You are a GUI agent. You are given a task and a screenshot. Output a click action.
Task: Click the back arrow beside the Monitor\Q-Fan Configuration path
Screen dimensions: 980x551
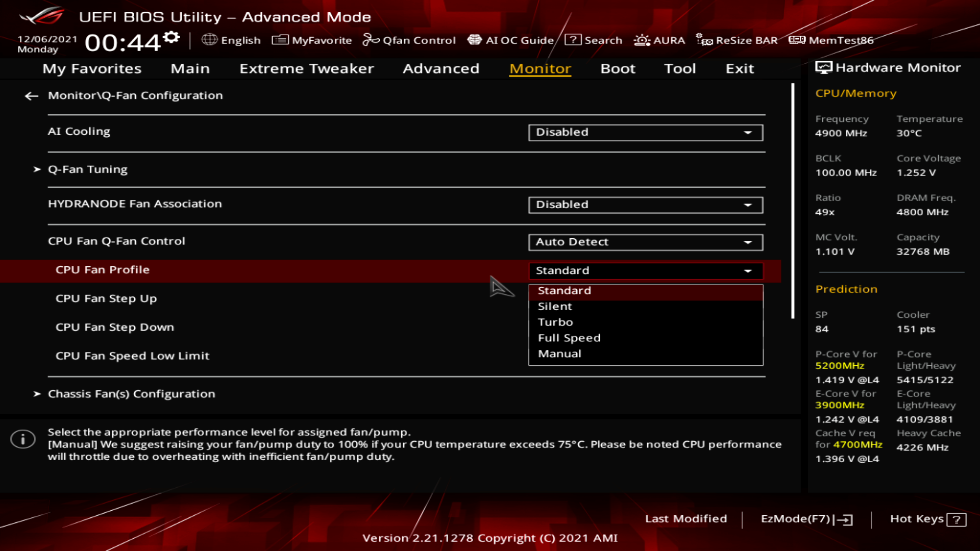point(32,96)
